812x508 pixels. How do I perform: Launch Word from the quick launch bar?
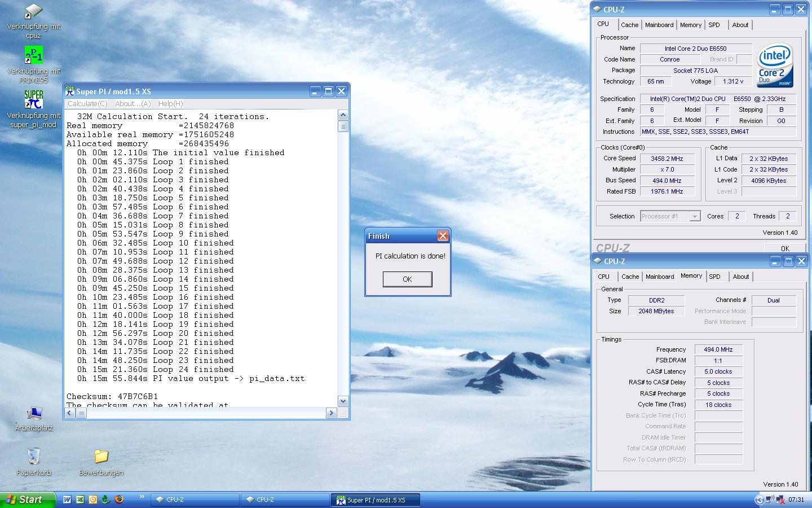pyautogui.click(x=68, y=500)
